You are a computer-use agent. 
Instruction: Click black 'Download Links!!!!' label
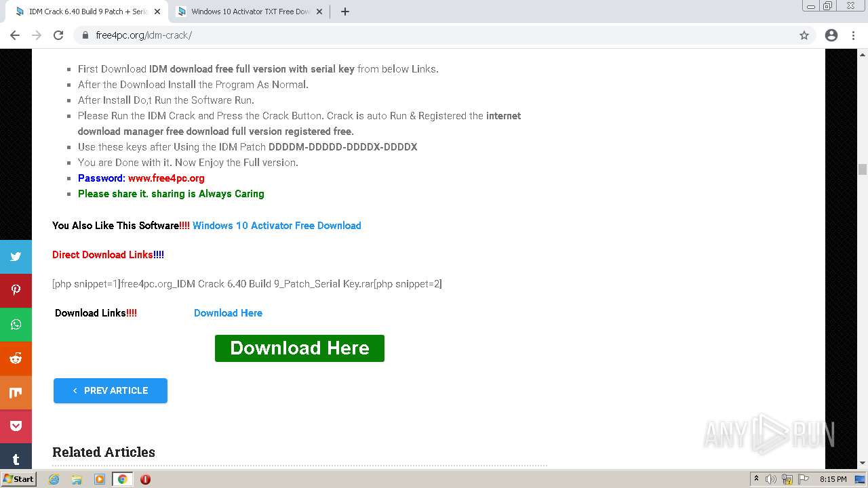(96, 313)
